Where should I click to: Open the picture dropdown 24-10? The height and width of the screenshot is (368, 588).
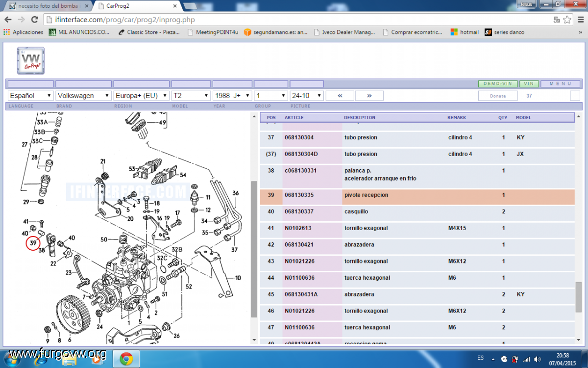point(307,96)
